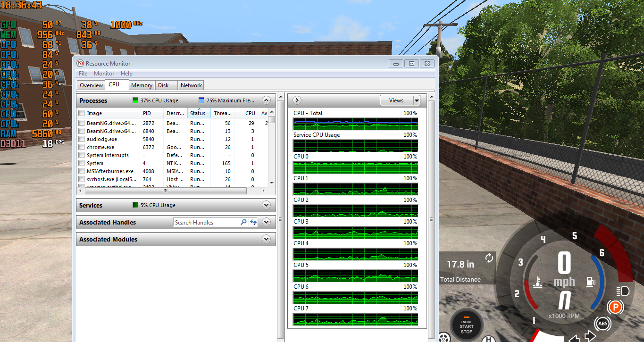Click the green CPU Usage indicator in Processes header

135,100
